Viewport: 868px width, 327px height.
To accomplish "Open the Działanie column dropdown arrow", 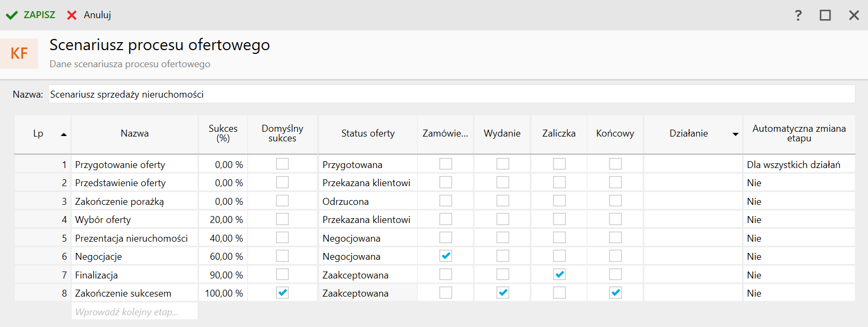I will (735, 134).
